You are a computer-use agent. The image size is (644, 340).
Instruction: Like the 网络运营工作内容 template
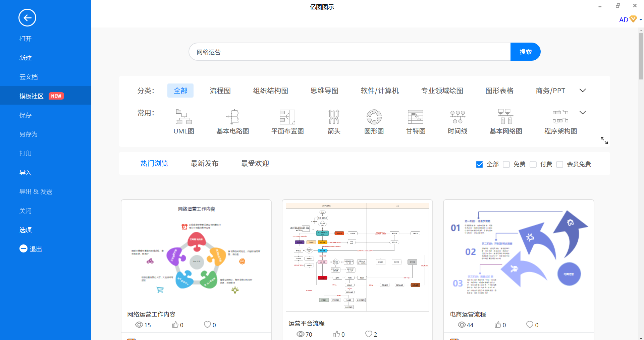point(175,325)
